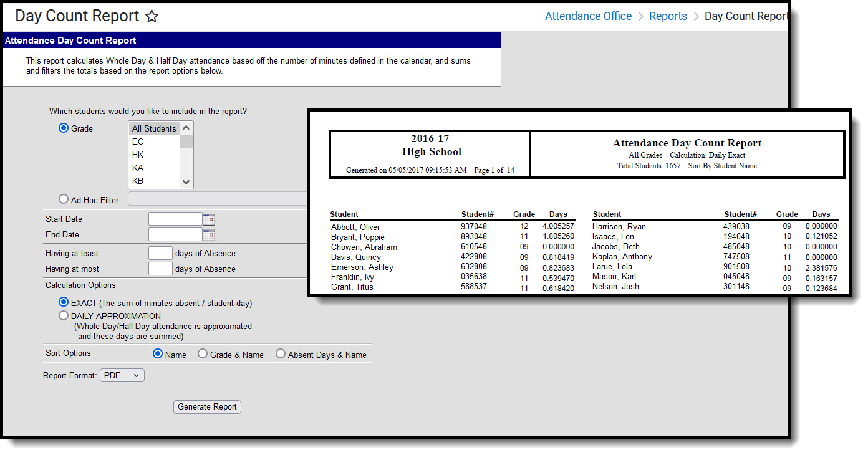Select the Ad Hoc Filter radio button

click(64, 199)
